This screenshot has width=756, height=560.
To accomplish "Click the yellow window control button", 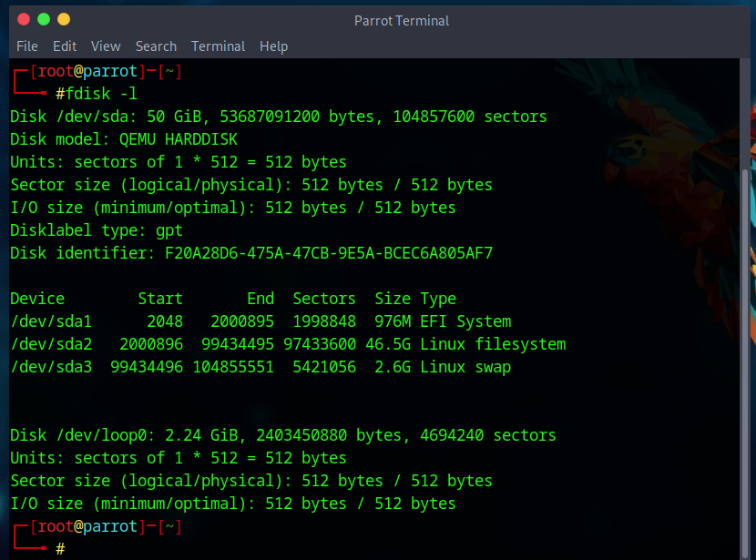I will (63, 19).
